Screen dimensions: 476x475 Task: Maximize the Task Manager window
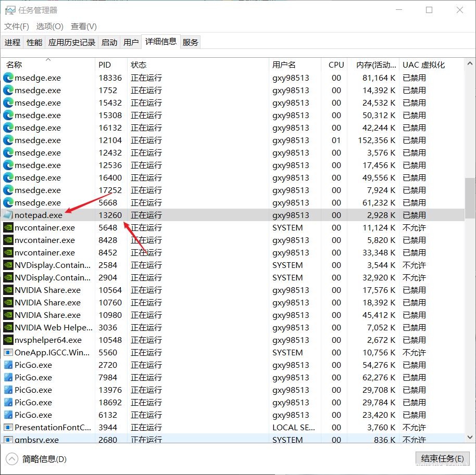[x=429, y=10]
